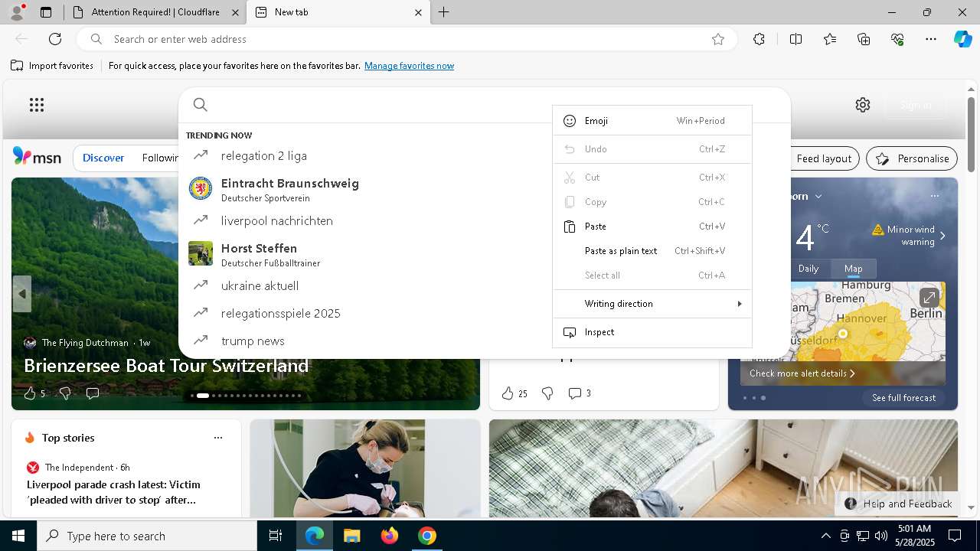Screen dimensions: 980x551
Task: Expand minor wind warning chevron
Action: 942,236
